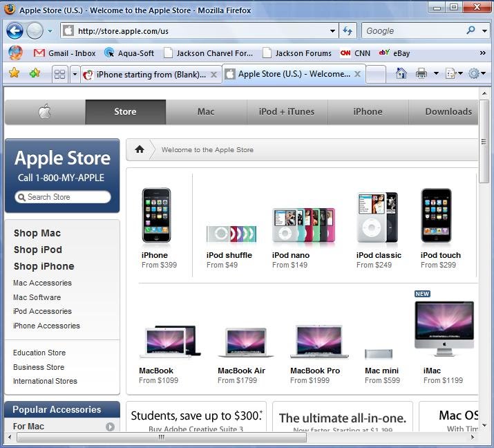This screenshot has height=448, width=494.
Task: Open the Business Store link
Action: (x=39, y=367)
